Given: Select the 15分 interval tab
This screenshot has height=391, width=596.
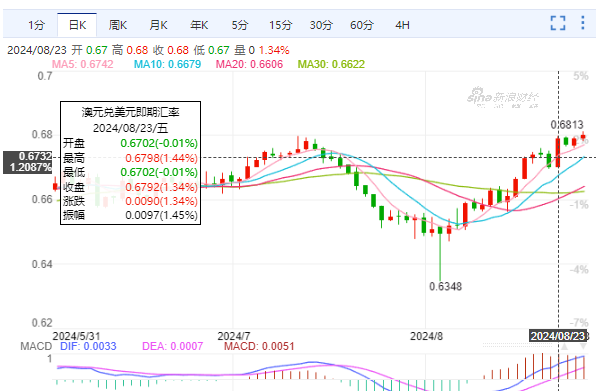Looking at the screenshot, I should pos(281,25).
